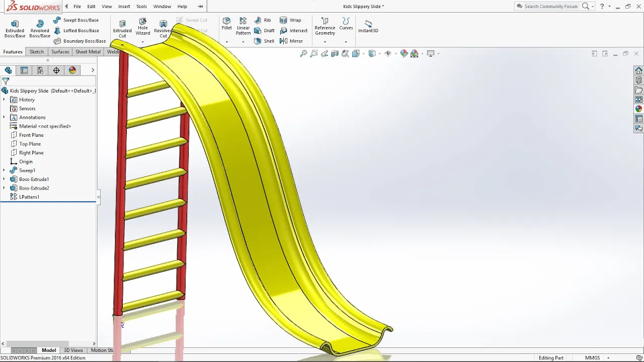
Task: Open the Help menu
Action: click(182, 7)
